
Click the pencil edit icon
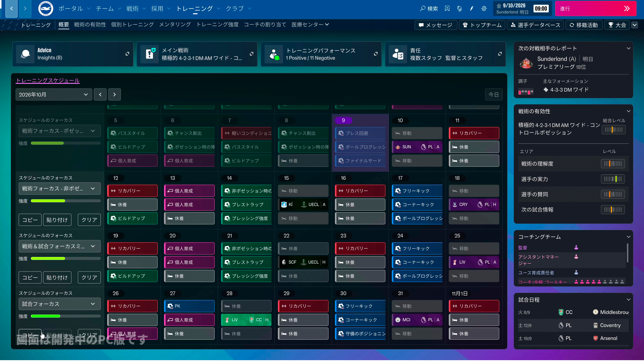click(x=471, y=9)
